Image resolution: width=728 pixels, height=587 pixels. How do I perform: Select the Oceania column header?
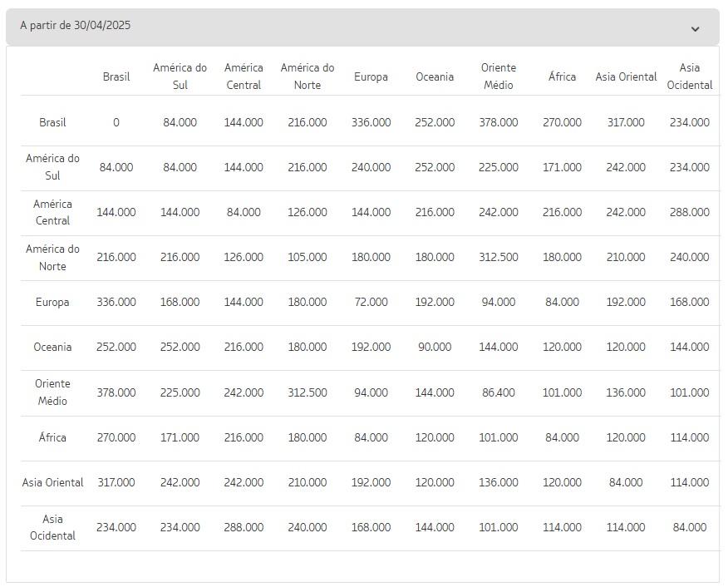435,76
